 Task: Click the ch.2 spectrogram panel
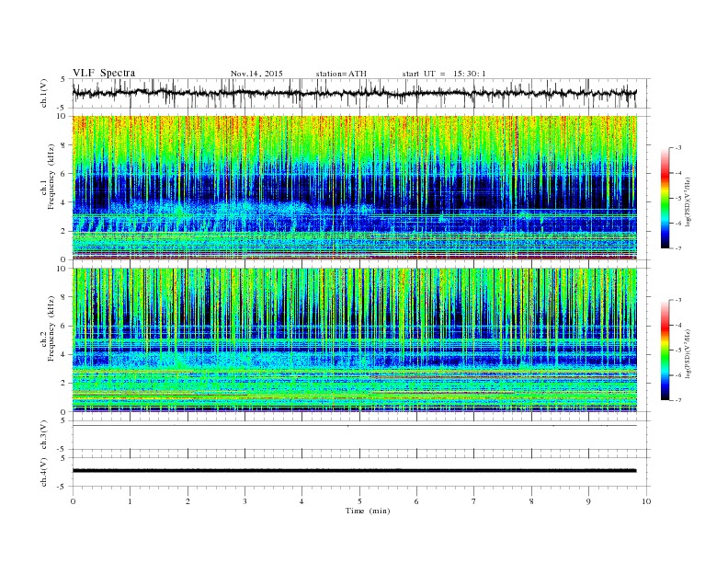click(355, 340)
